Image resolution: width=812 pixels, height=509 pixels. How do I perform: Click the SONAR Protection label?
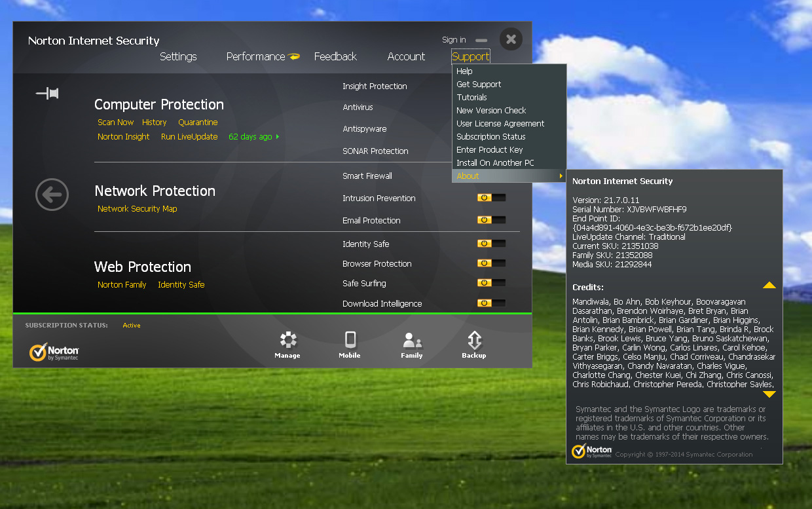click(x=375, y=151)
